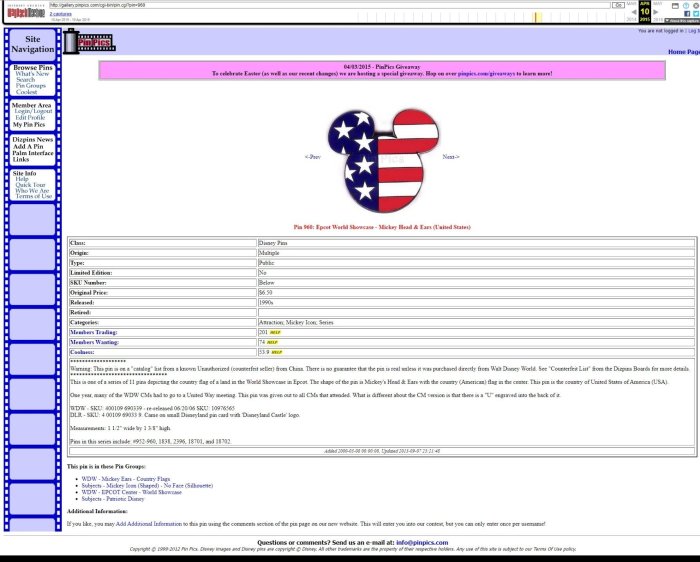This screenshot has width=700, height=562.
Task: Click HELP badge beside Members Trading
Action: [275, 333]
